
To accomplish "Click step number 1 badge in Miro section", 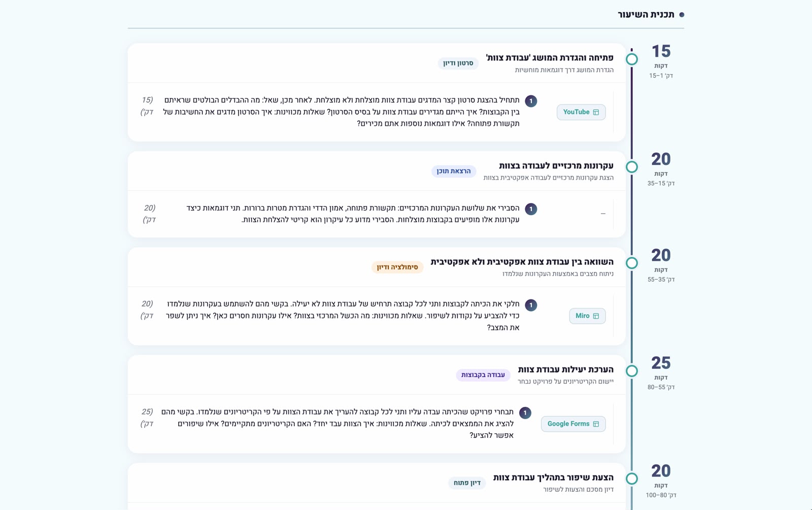I will 531,305.
